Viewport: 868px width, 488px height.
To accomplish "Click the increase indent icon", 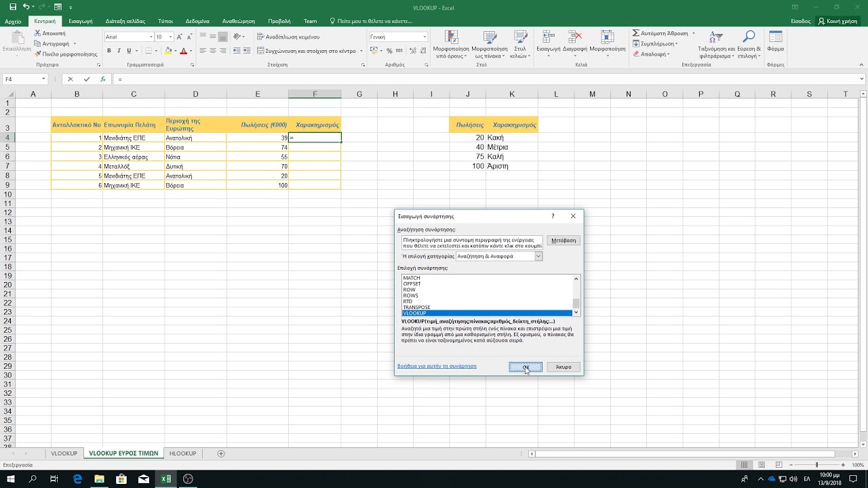I will [x=246, y=51].
